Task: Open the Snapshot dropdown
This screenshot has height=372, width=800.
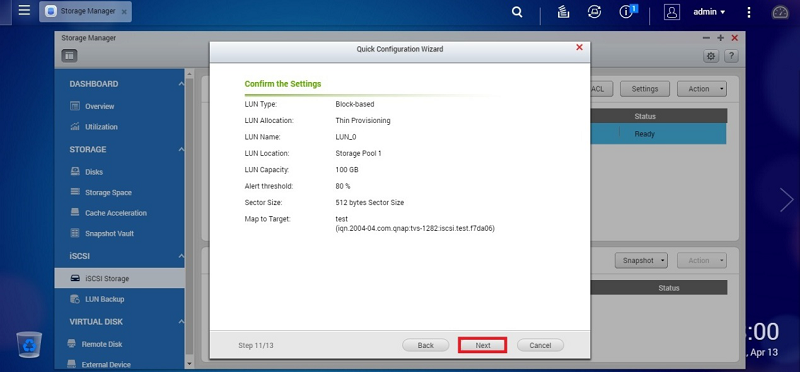Action: 641,260
